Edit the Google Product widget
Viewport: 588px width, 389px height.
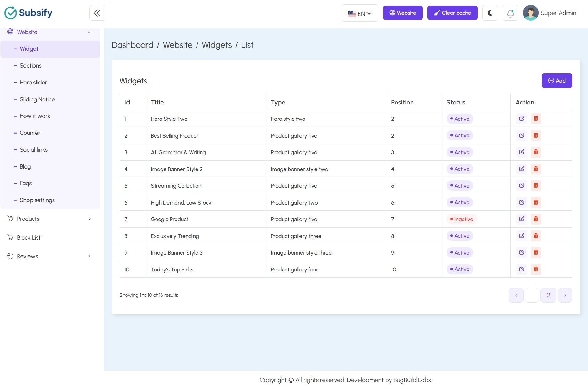522,219
